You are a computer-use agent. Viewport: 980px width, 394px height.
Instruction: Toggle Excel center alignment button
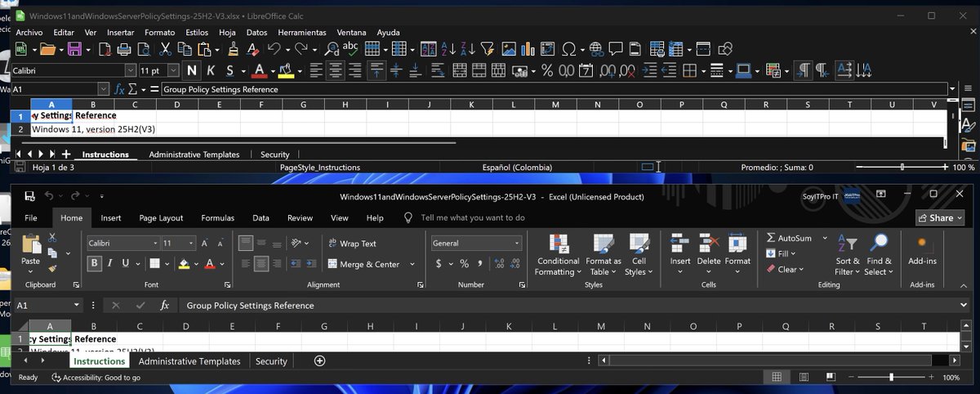pyautogui.click(x=261, y=264)
